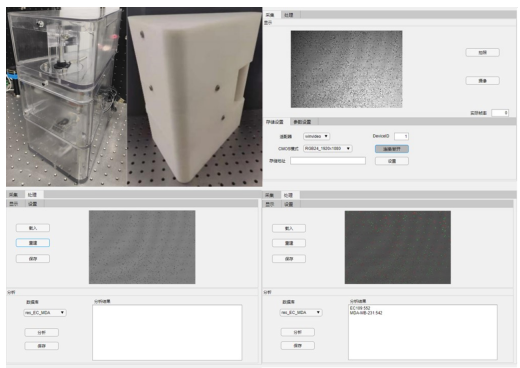
Task: Click 分析 button beside the empty results box
Action: (41, 333)
